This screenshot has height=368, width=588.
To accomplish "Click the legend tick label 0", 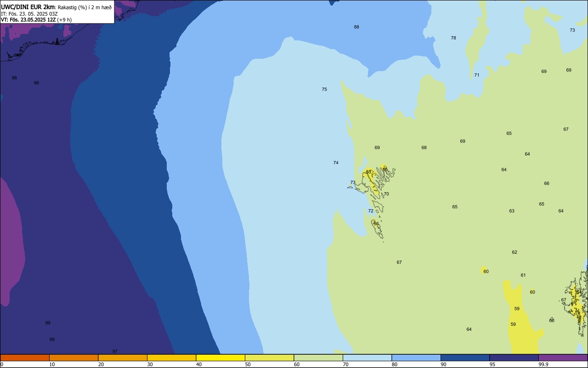I will pos(2,364).
